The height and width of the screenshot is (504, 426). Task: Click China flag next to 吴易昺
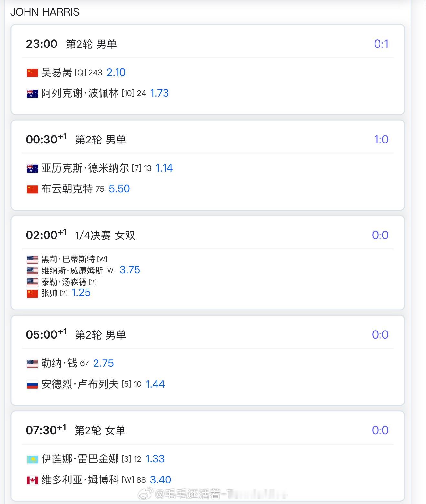pyautogui.click(x=32, y=73)
